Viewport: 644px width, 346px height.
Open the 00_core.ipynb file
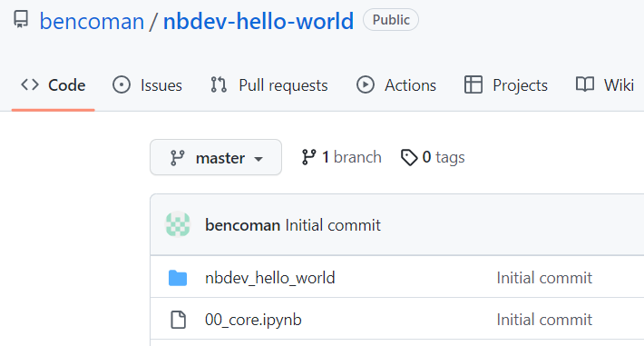click(253, 320)
